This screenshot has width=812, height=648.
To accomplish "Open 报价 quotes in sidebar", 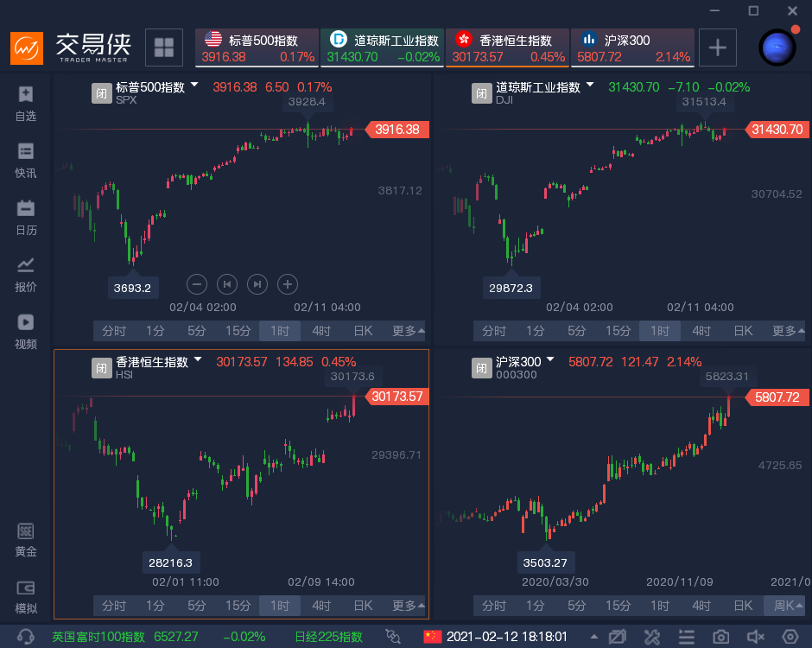I will pos(25,275).
